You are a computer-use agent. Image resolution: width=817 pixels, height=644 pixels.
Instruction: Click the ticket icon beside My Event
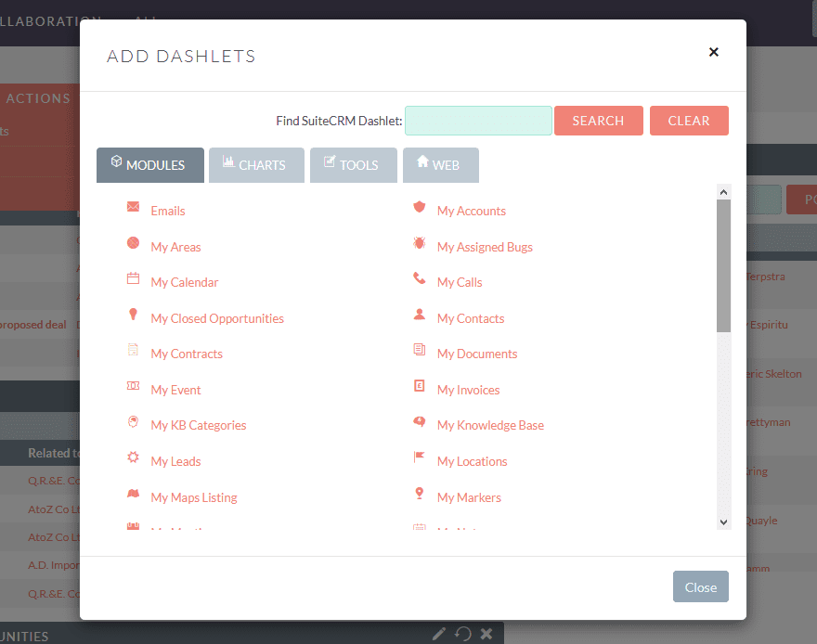(x=134, y=386)
